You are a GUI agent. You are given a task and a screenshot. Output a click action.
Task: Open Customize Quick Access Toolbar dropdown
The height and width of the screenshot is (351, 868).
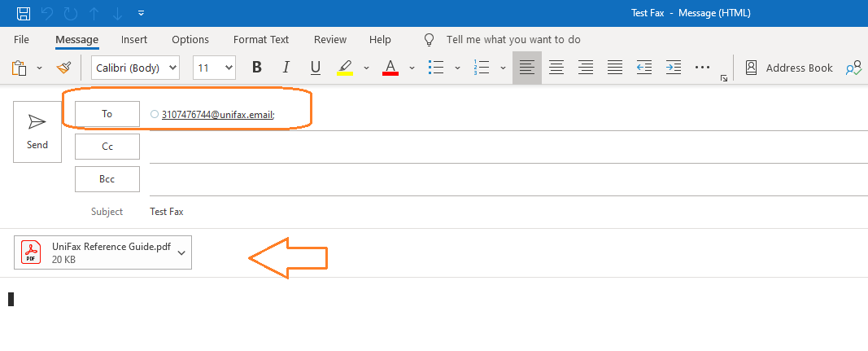pos(142,13)
